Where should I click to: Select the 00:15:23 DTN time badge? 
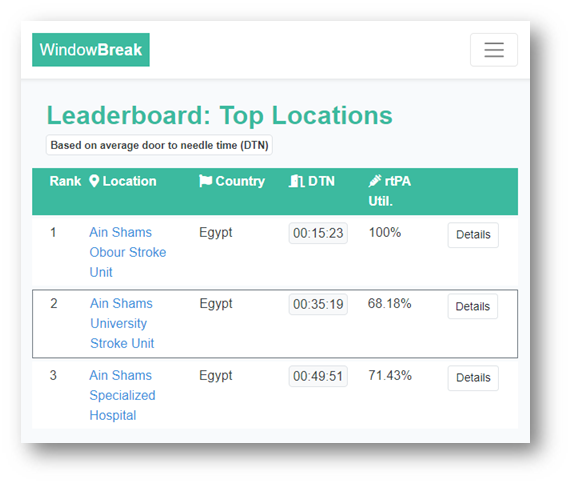(x=318, y=233)
